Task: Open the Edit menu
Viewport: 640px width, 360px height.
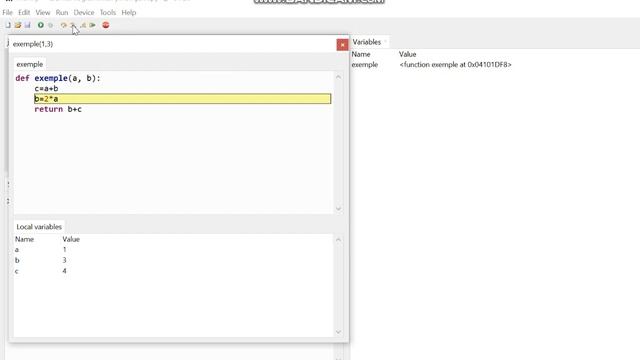Action: pos(24,13)
